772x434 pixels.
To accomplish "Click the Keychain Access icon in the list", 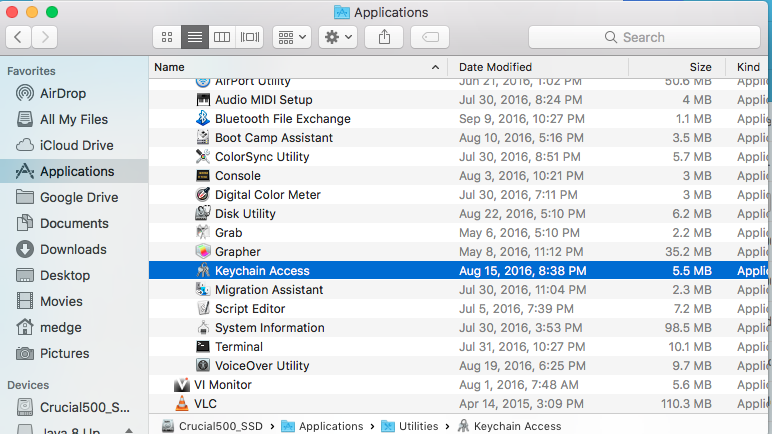I will pyautogui.click(x=203, y=270).
